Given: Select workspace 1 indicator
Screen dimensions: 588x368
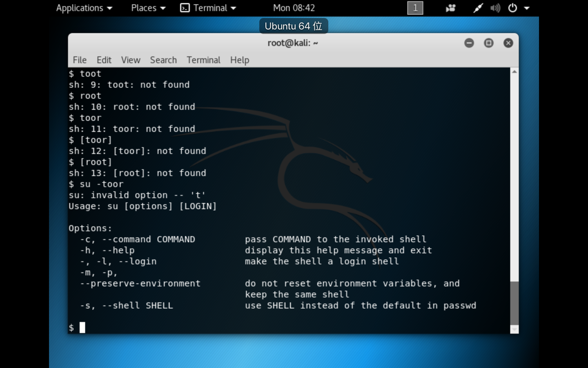Looking at the screenshot, I should click(x=415, y=8).
